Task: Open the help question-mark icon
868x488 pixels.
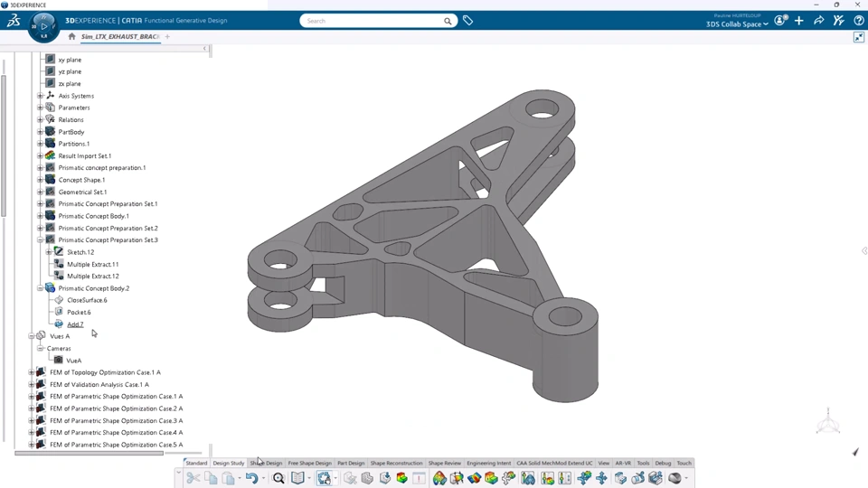Action: [859, 21]
